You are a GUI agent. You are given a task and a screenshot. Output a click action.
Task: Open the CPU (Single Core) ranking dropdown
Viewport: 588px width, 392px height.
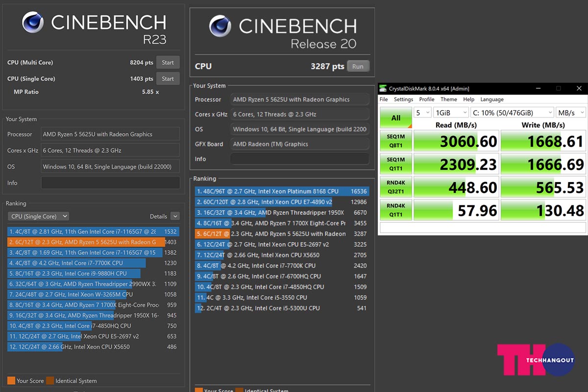click(38, 216)
